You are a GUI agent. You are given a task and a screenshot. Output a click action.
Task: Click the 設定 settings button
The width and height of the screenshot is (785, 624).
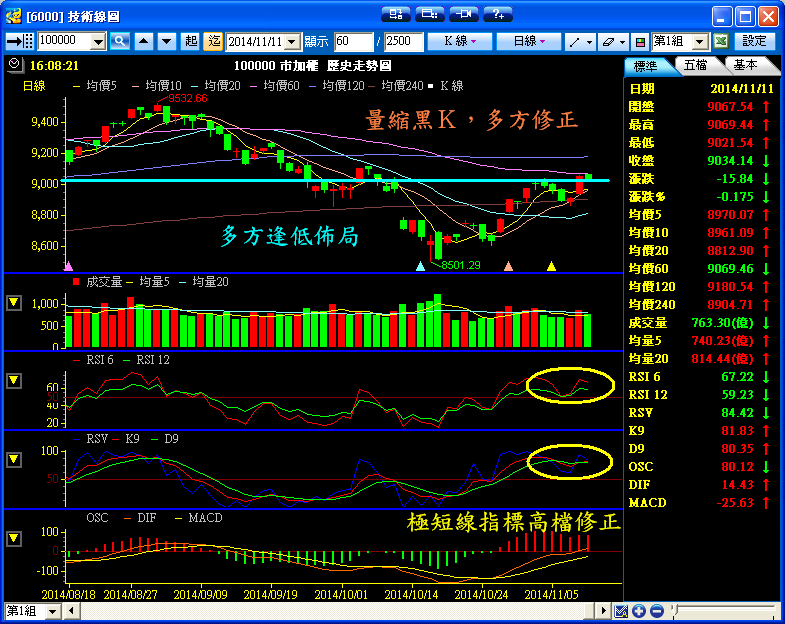pyautogui.click(x=755, y=41)
